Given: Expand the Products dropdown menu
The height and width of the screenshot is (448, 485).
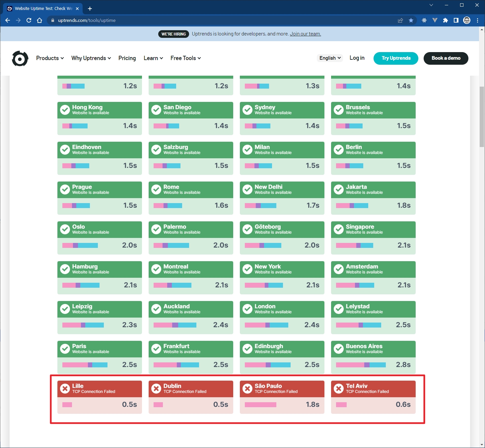Looking at the screenshot, I should (x=50, y=58).
